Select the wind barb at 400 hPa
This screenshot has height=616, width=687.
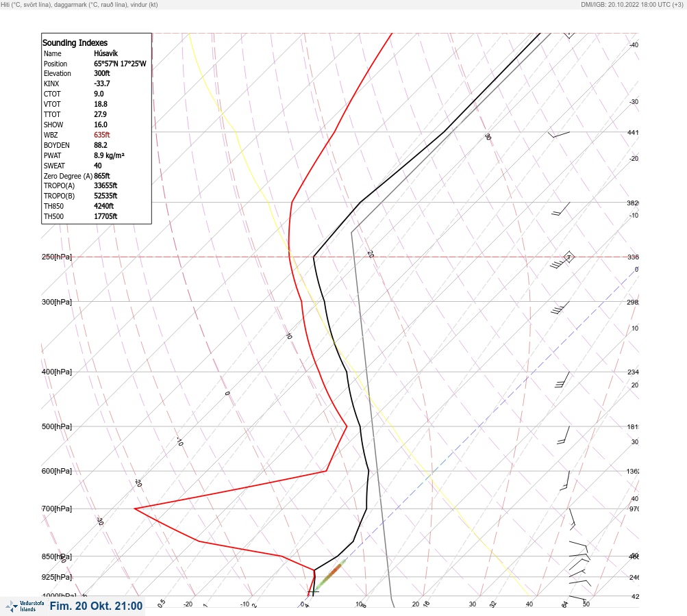[x=562, y=380]
